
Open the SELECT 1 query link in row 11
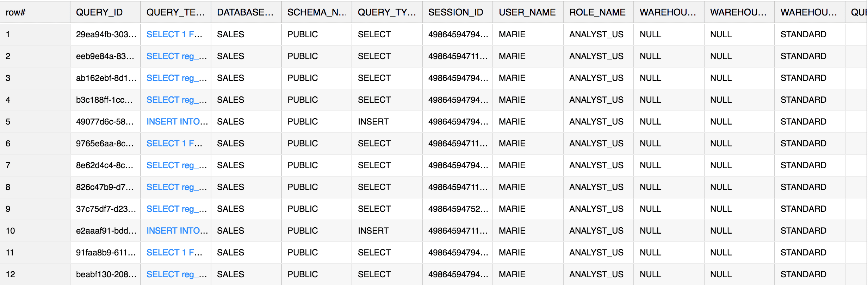175,252
